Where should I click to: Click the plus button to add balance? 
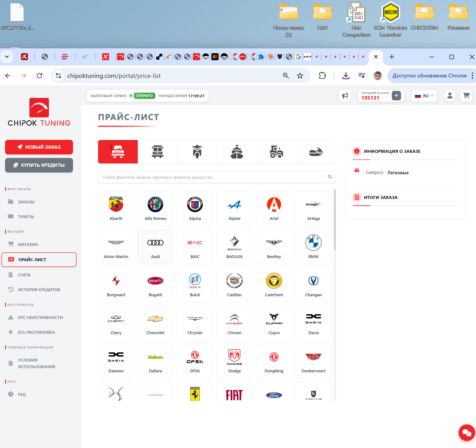click(x=396, y=96)
